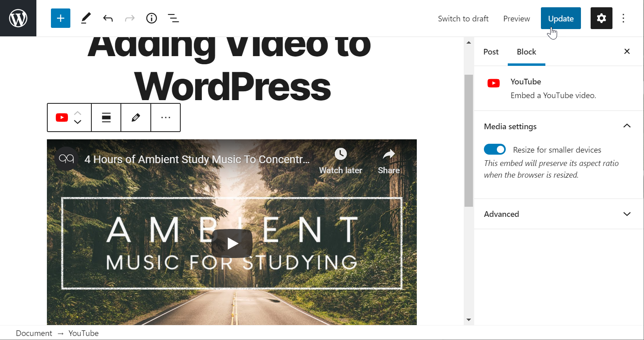The image size is (644, 340).
Task: Click the 'Embed a YouTube video.' description
Action: (x=553, y=95)
